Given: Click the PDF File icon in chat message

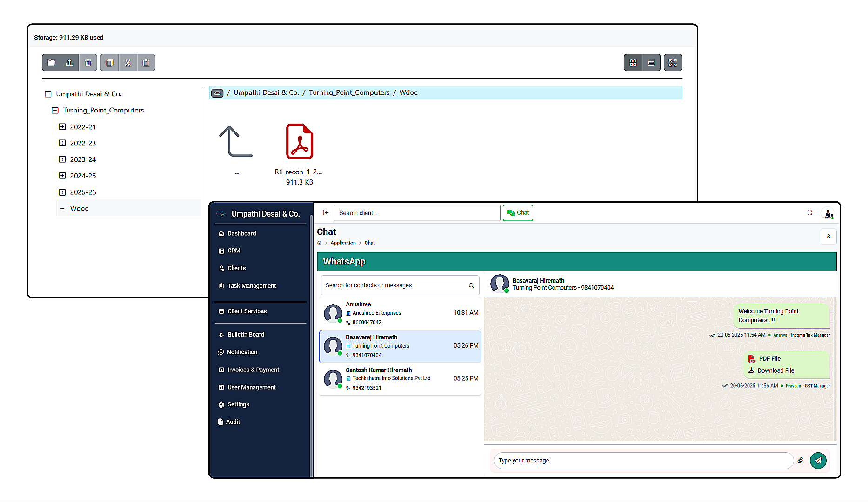Looking at the screenshot, I should coord(752,358).
